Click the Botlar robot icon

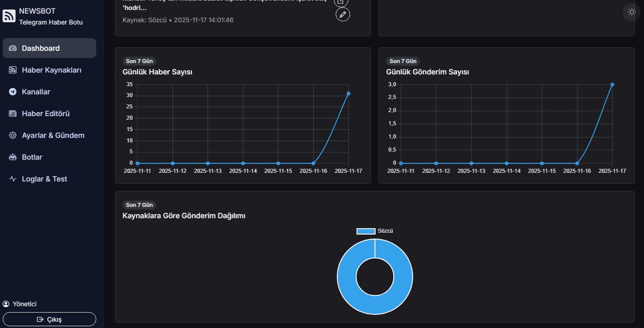pyautogui.click(x=13, y=157)
